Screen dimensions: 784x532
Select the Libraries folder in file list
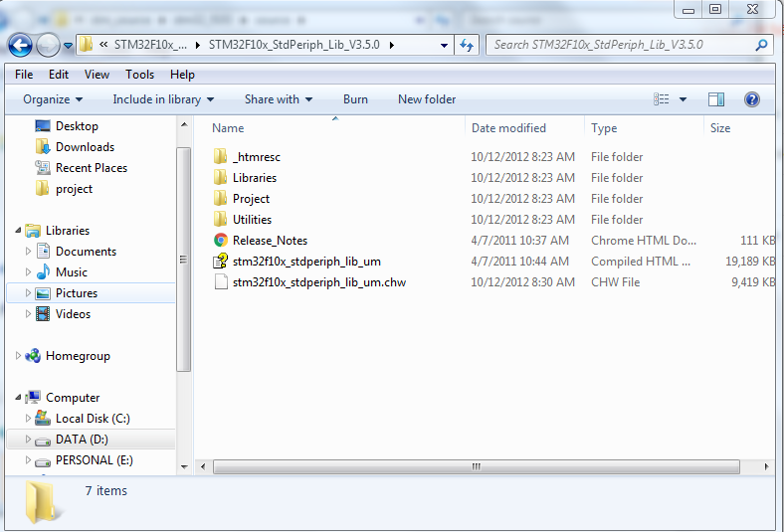point(255,178)
